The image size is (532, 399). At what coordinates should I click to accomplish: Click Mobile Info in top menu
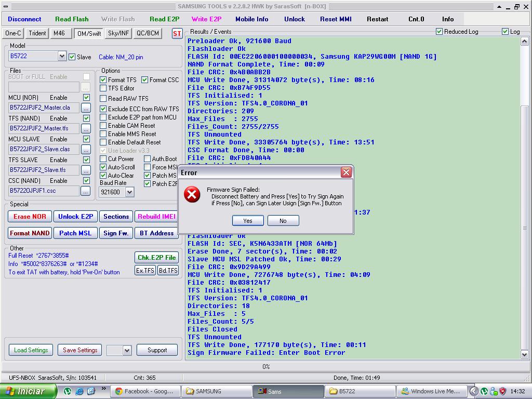point(252,19)
